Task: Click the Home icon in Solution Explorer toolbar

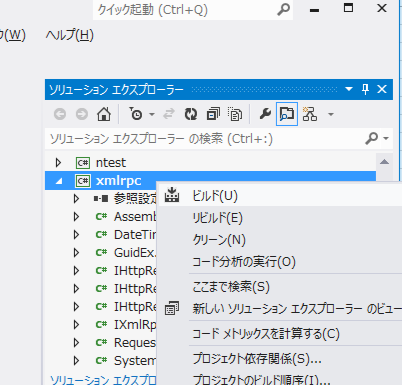Action: pyautogui.click(x=104, y=114)
